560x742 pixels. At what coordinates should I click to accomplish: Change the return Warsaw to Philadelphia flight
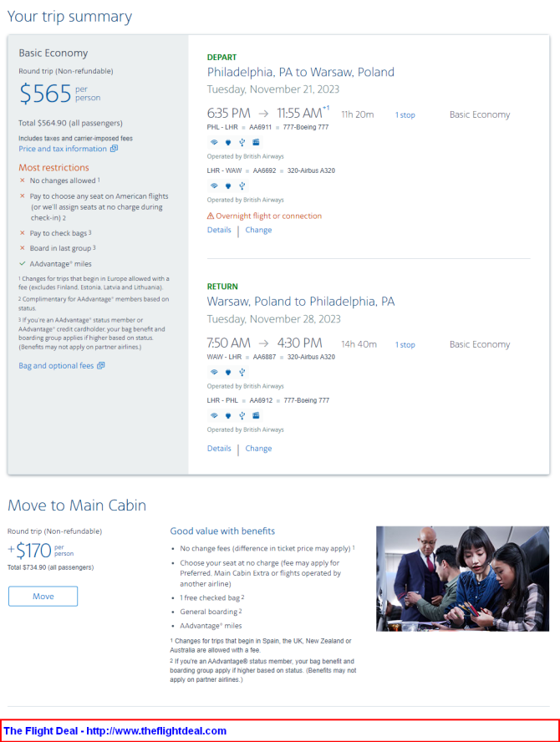[258, 448]
